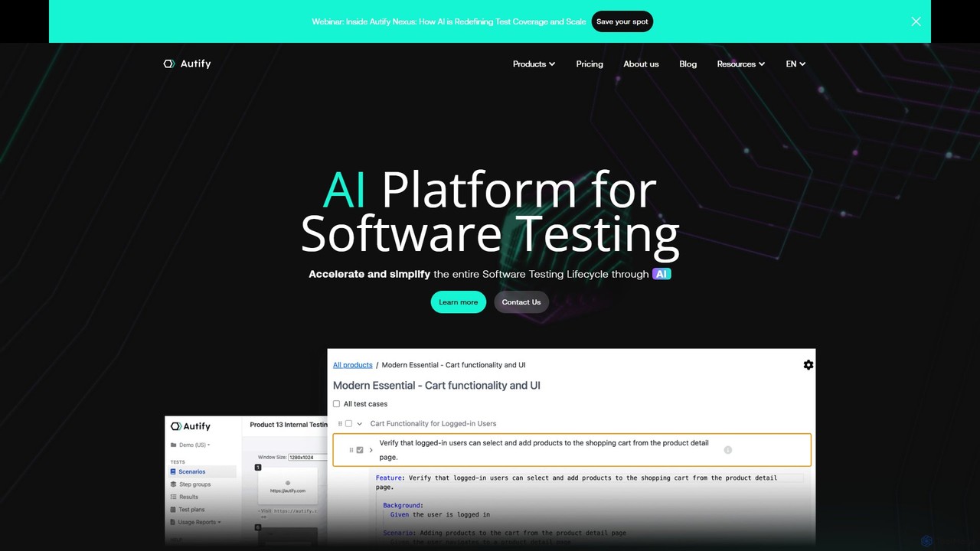Viewport: 980px width, 551px height.
Task: Check the All test cases checkbox
Action: pyautogui.click(x=336, y=404)
